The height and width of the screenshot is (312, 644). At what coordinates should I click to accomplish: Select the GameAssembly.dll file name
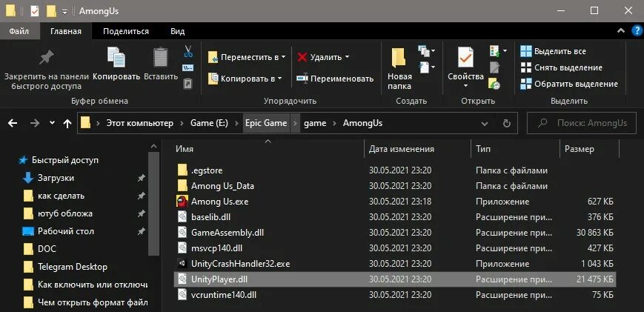click(x=227, y=233)
